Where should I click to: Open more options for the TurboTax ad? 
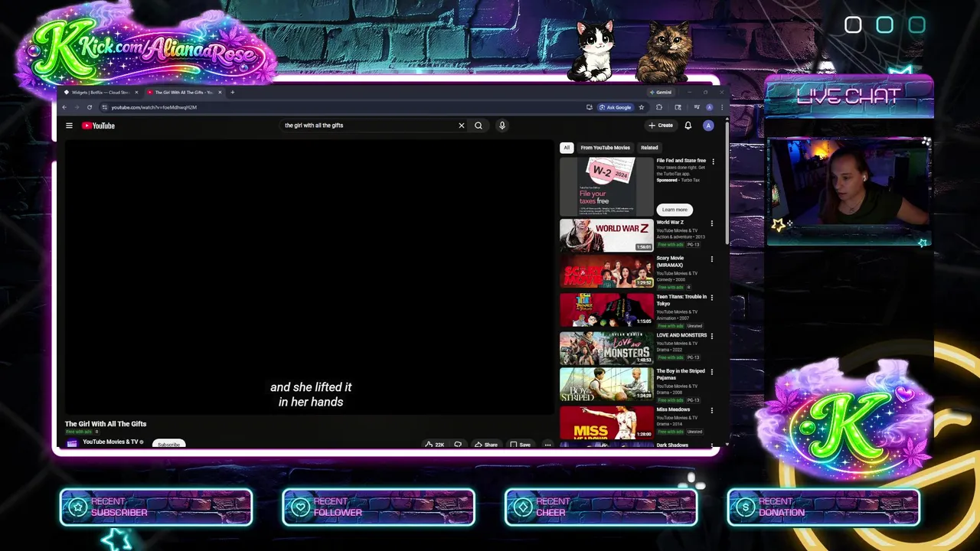pos(713,161)
